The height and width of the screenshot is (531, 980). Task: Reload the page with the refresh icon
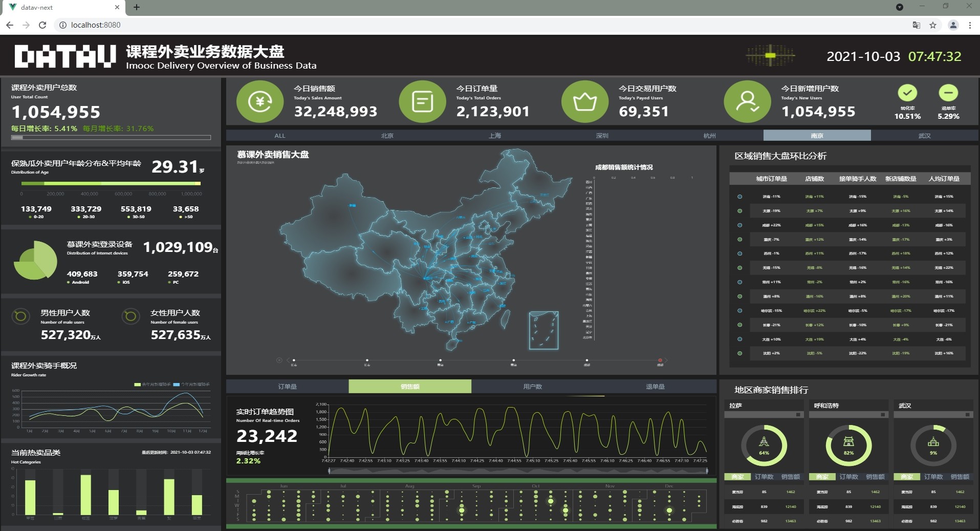click(42, 25)
